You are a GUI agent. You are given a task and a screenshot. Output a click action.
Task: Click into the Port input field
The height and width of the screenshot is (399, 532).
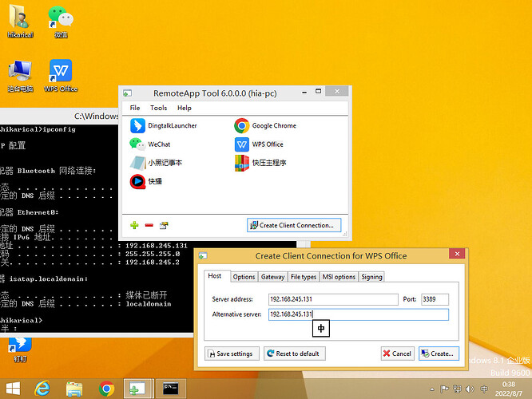435,299
